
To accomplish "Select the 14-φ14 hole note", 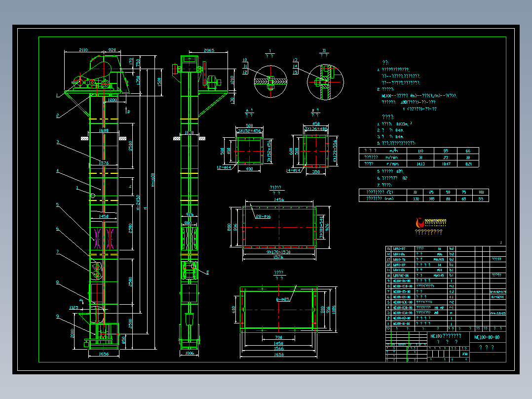I will pos(293,170).
